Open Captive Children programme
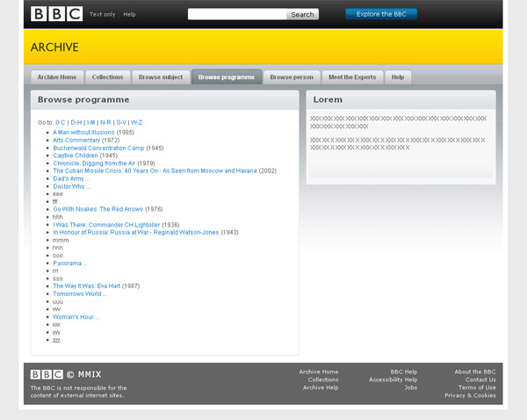This screenshot has width=527, height=420. tap(76, 156)
